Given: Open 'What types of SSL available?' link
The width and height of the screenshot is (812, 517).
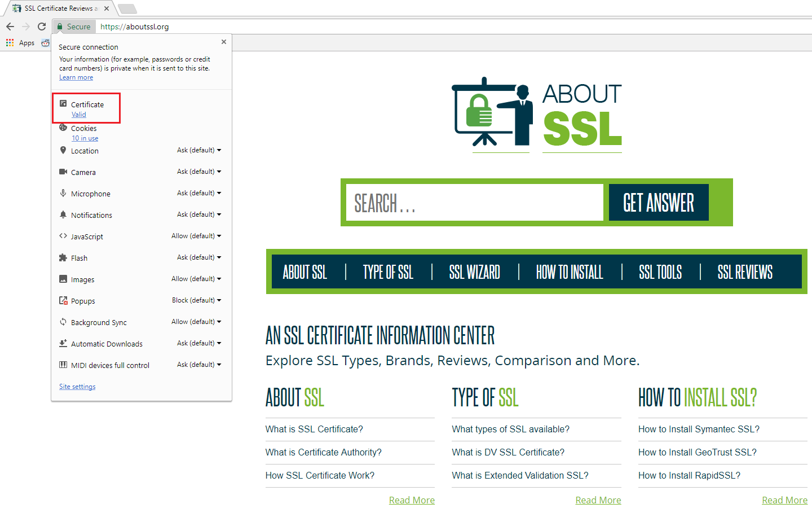Looking at the screenshot, I should pyautogui.click(x=510, y=429).
